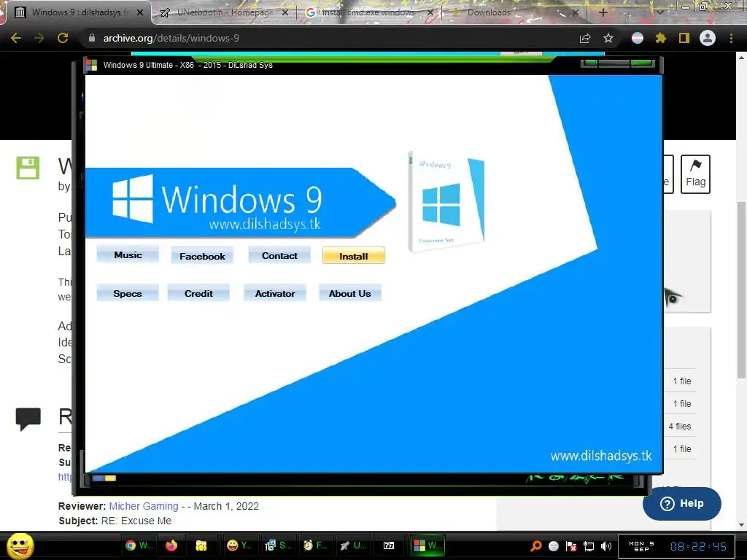The image size is (747, 560).
Task: Bookmark this page with the star icon
Action: 608,38
